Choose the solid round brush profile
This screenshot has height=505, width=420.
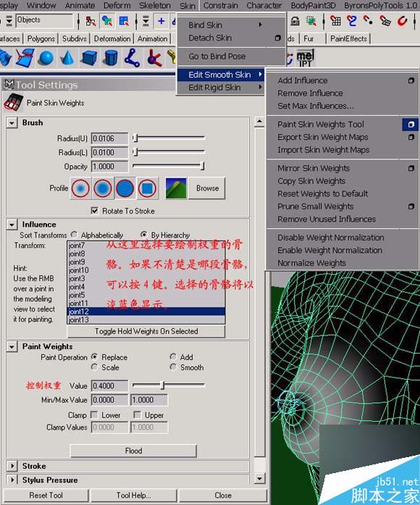coord(125,188)
